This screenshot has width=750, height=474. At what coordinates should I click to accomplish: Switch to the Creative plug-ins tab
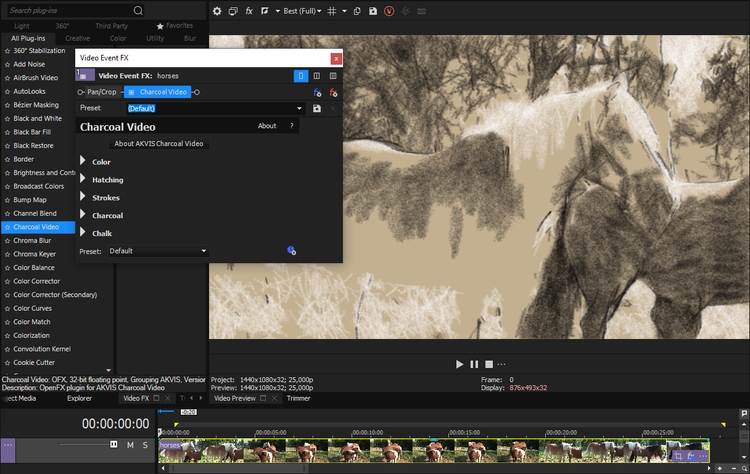(x=77, y=38)
